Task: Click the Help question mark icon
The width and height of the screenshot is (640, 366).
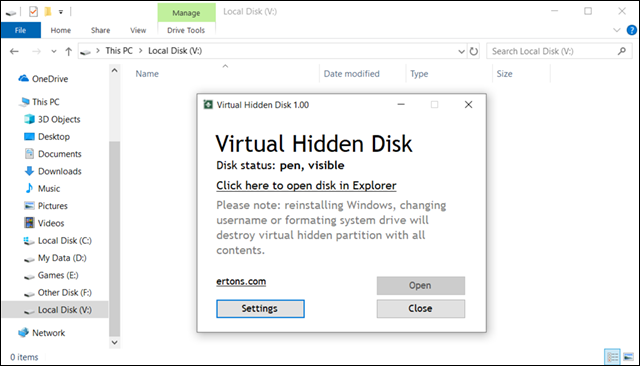Action: [x=631, y=30]
